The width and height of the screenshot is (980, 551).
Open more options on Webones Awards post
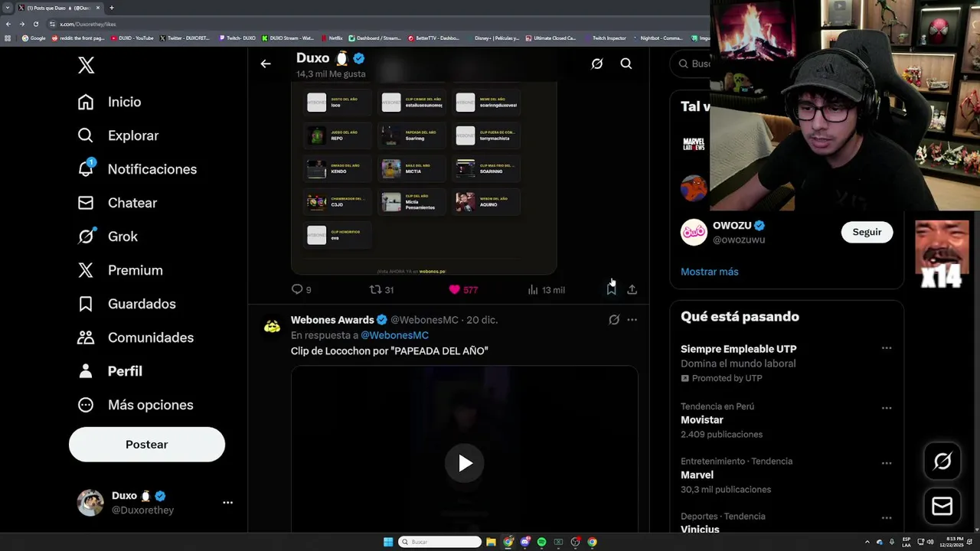point(632,320)
